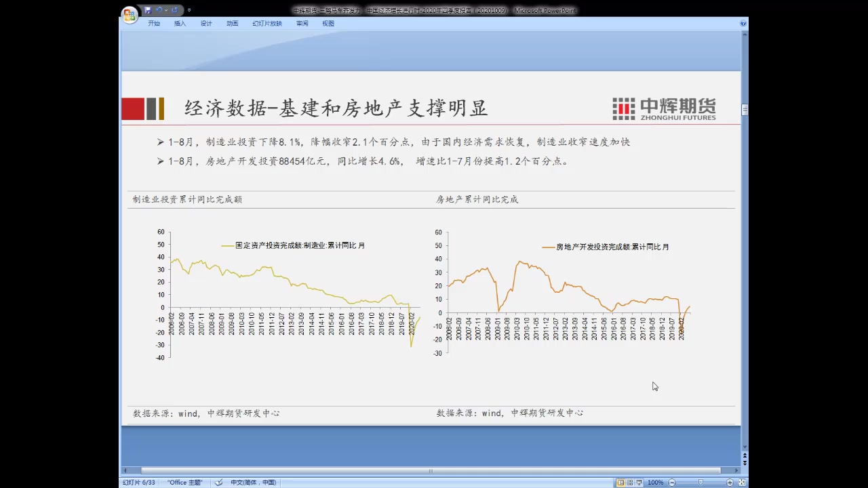Go to previous slide double-arrow button

click(745, 455)
